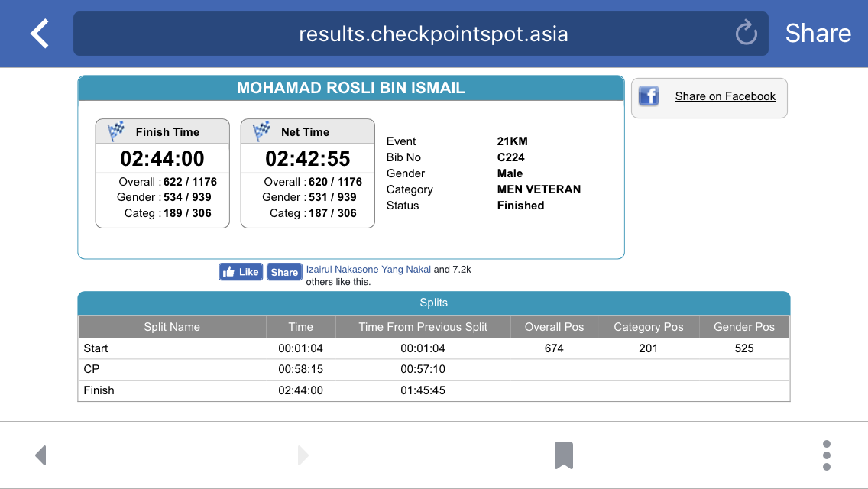Click the Overall Pos column header
This screenshot has width=868, height=489.
554,327
